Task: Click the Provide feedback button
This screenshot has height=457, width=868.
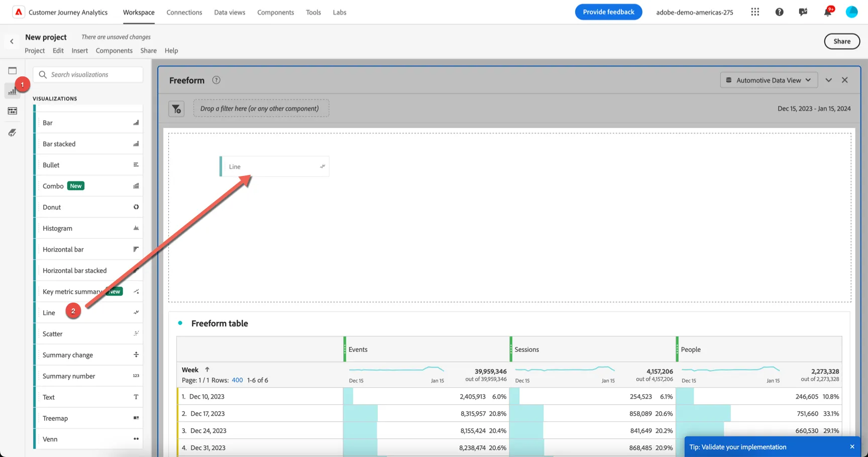Action: [608, 12]
